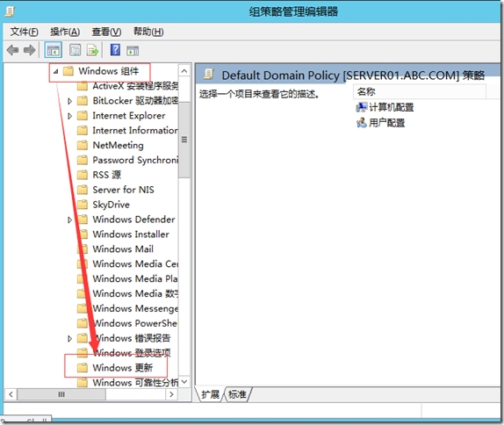The height and width of the screenshot is (425, 504).
Task: Click the Back arrow toolbar icon
Action: (13, 50)
